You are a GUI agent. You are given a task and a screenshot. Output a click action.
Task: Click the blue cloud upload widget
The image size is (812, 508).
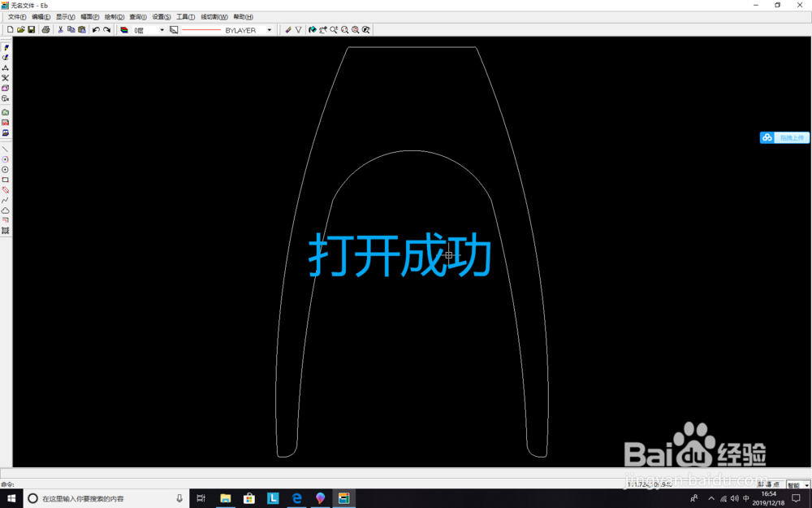point(784,137)
